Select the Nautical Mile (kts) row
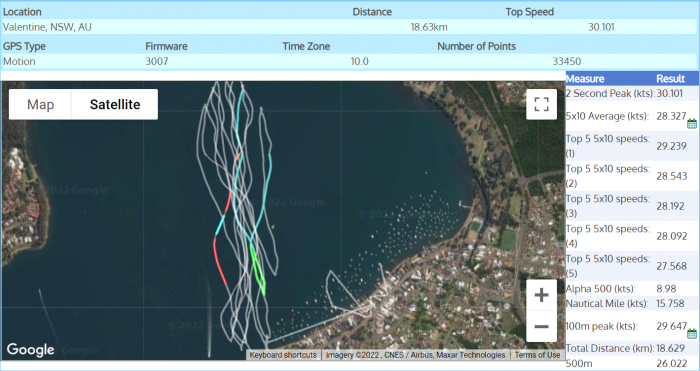The width and height of the screenshot is (700, 371). coord(632,304)
